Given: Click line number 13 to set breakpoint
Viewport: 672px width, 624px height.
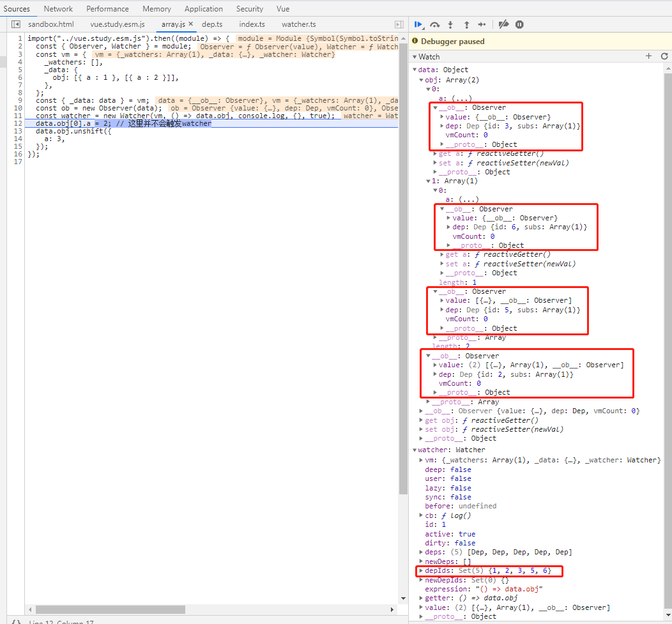Looking at the screenshot, I should [20, 131].
